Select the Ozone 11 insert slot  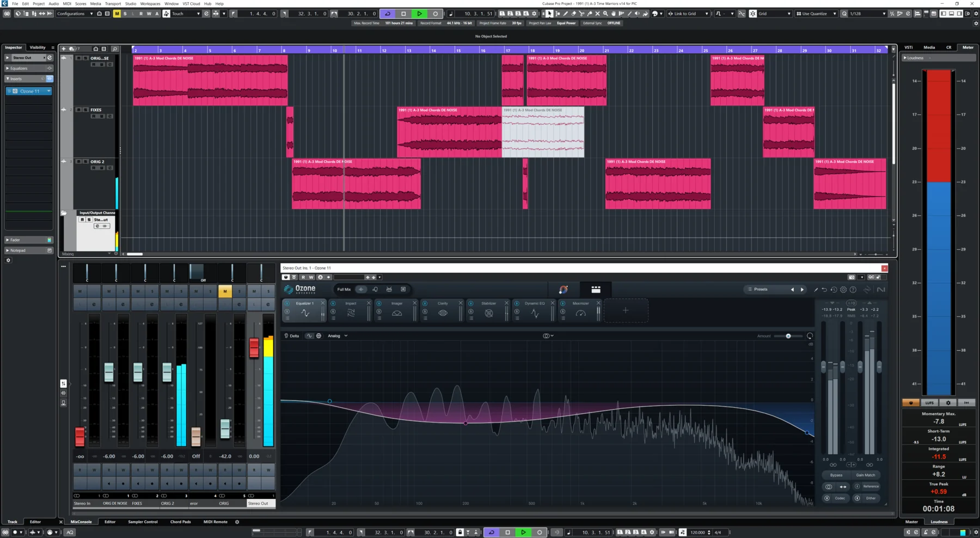pos(29,91)
